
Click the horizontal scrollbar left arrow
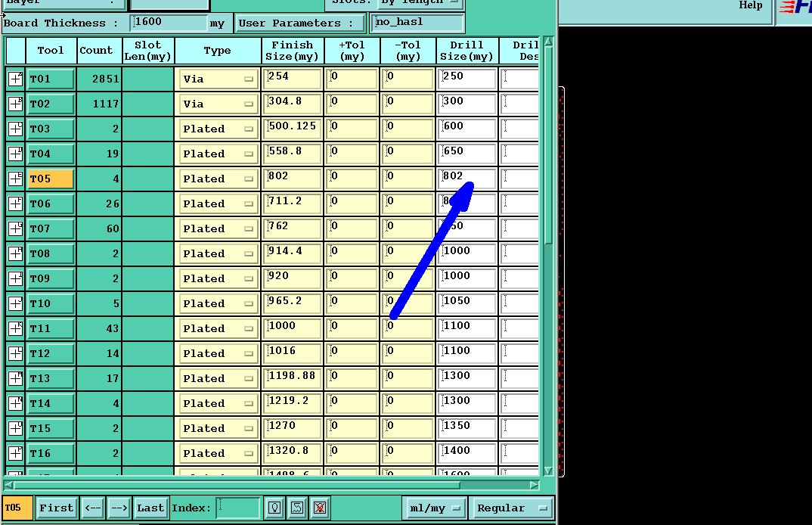pos(9,485)
